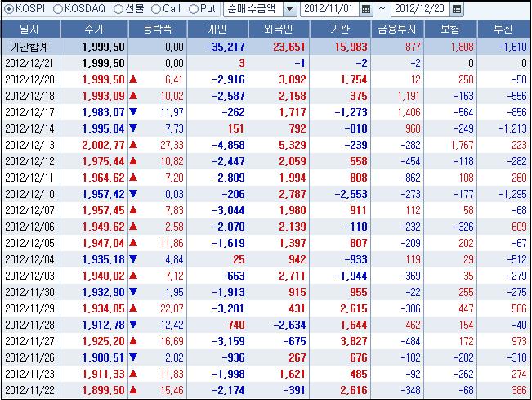Select the 기간합계 summary row label
532x400 pixels.
tap(29, 47)
